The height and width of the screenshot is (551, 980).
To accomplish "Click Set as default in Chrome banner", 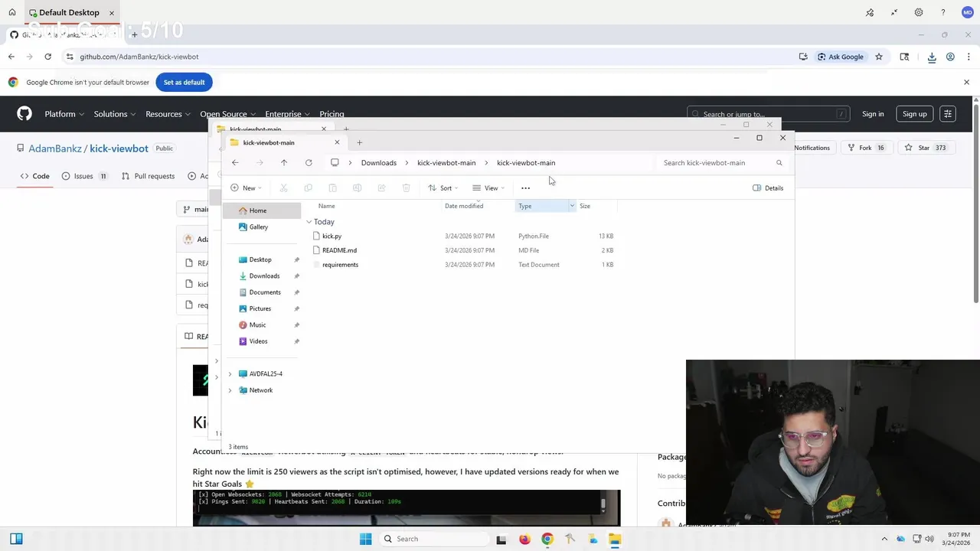I will click(184, 83).
